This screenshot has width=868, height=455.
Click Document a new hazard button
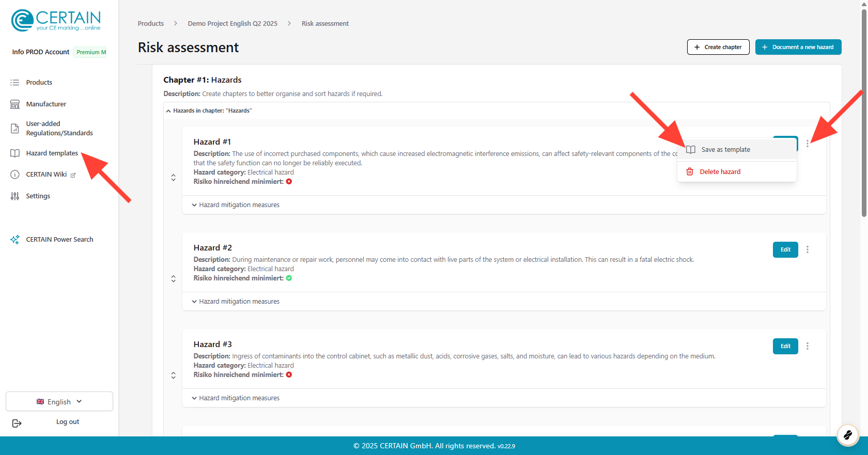(x=798, y=47)
